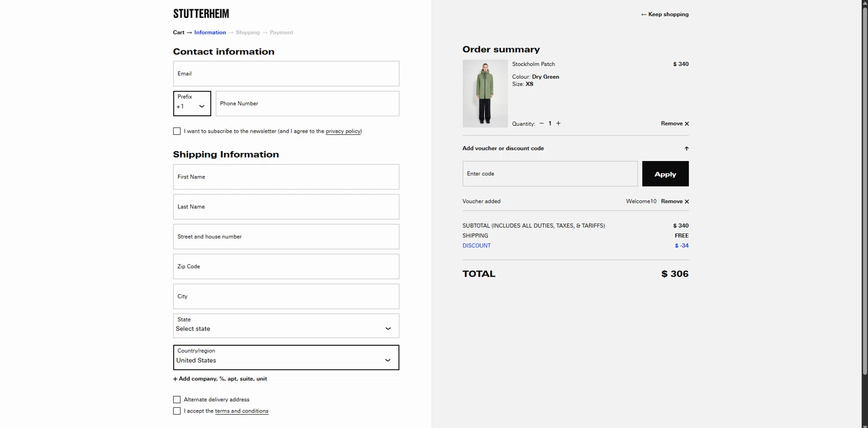Viewport: 868px width, 428px height.
Task: Open the phone Prefix dropdown
Action: click(192, 104)
